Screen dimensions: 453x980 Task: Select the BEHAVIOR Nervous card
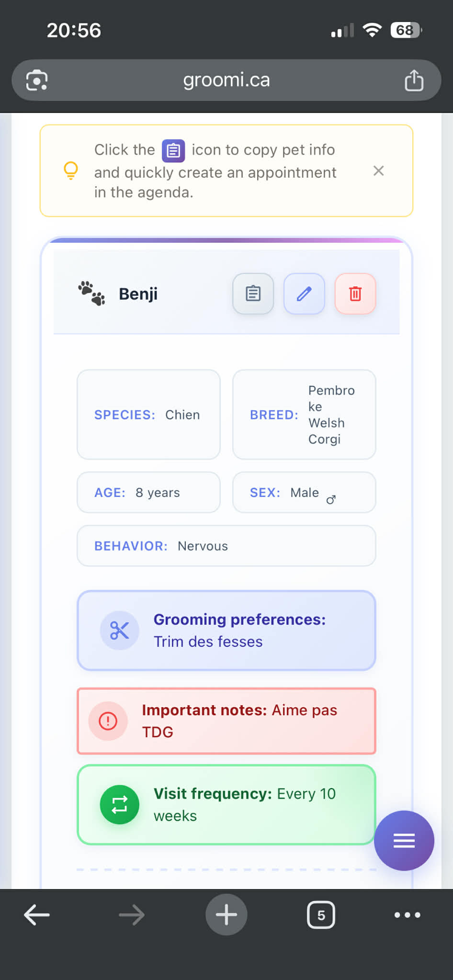226,545
